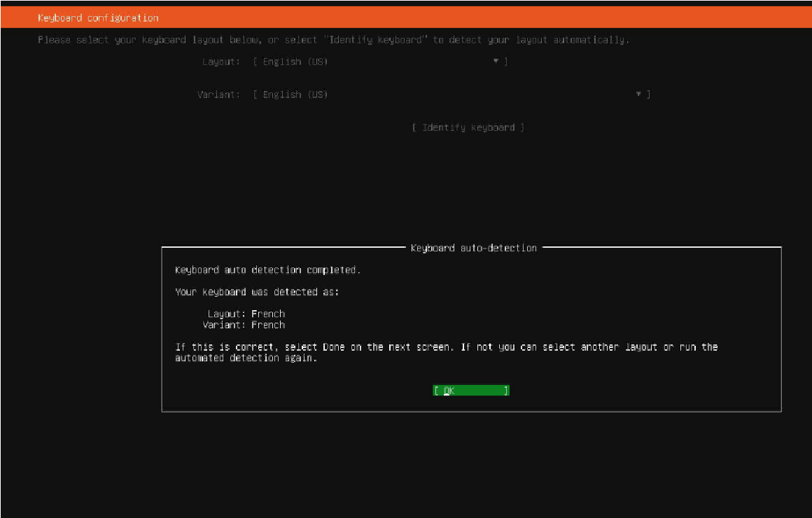Click the Variant dropdown arrow

[638, 94]
